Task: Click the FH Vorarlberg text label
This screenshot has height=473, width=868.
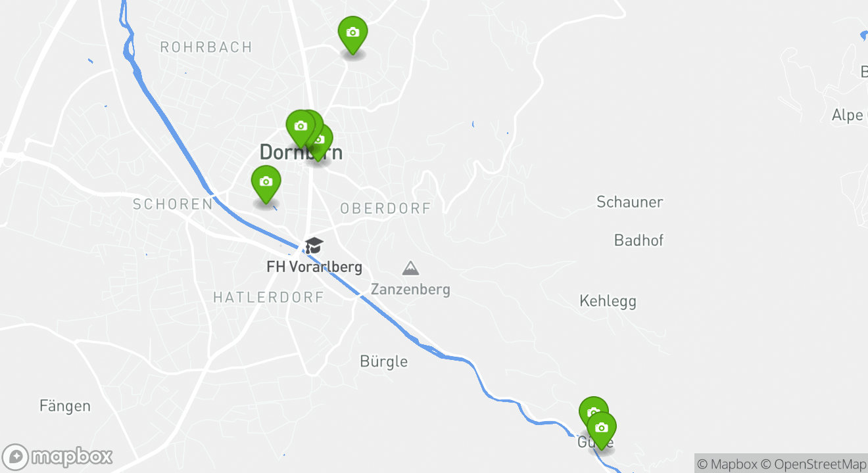Action: (314, 267)
